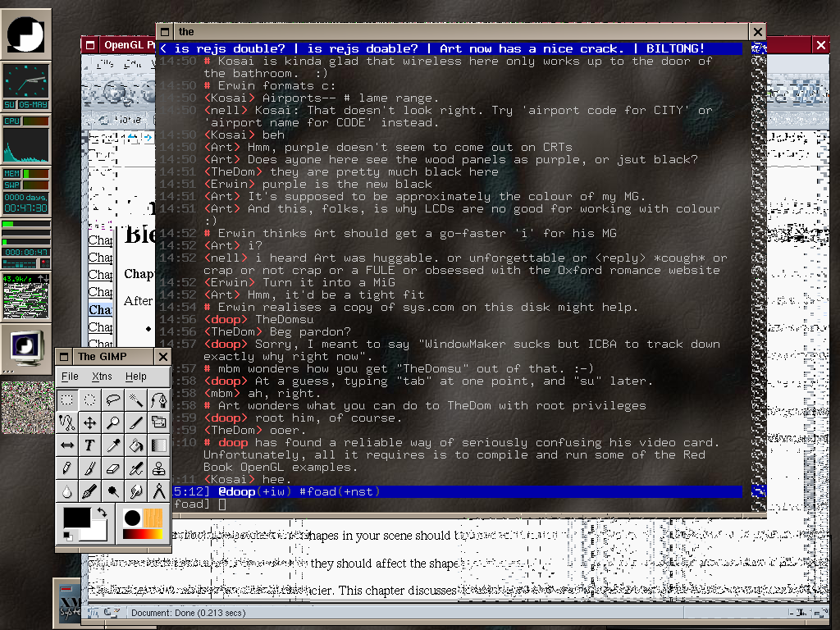The image size is (840, 630).
Task: Select the Dodge and Burn tool
Action: (113, 492)
